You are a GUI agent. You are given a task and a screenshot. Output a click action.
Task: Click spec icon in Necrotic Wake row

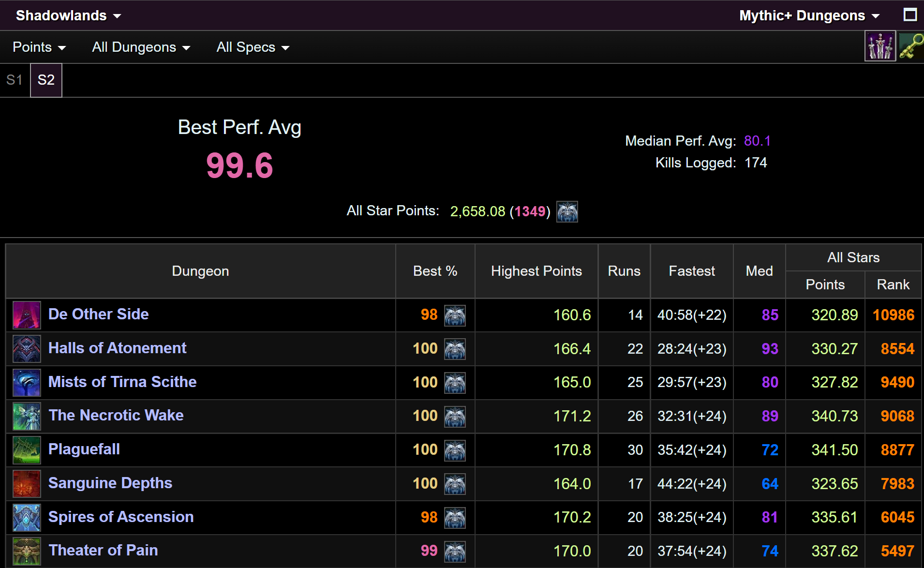(x=455, y=417)
